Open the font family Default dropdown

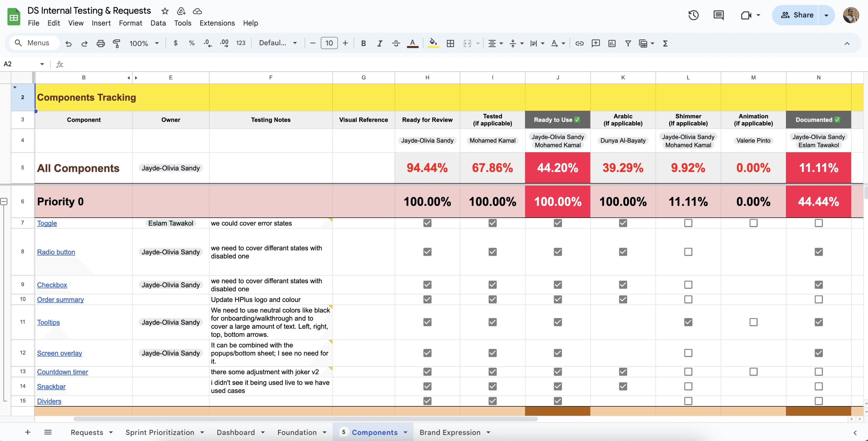tap(278, 43)
